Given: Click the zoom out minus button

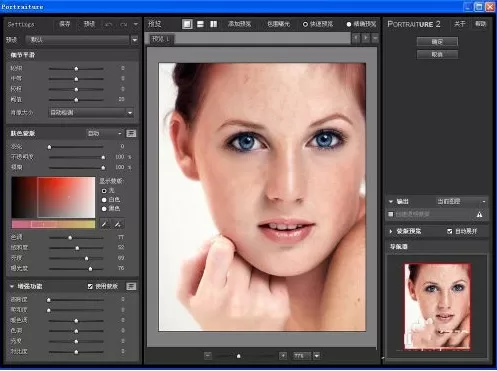Looking at the screenshot, I should [208, 356].
